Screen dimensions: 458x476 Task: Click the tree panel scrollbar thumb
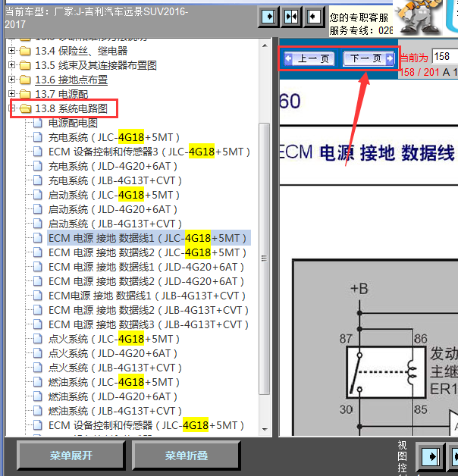(265, 258)
